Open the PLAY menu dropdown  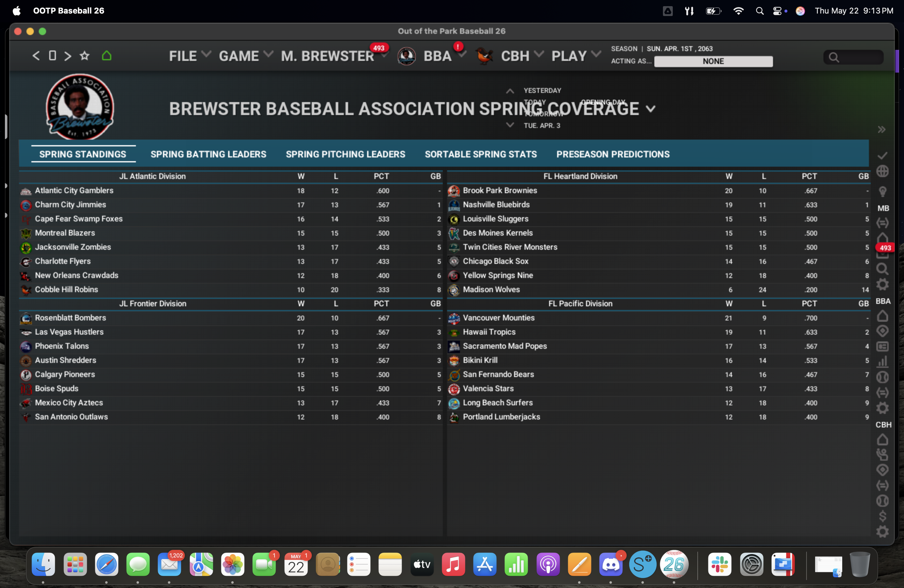576,56
